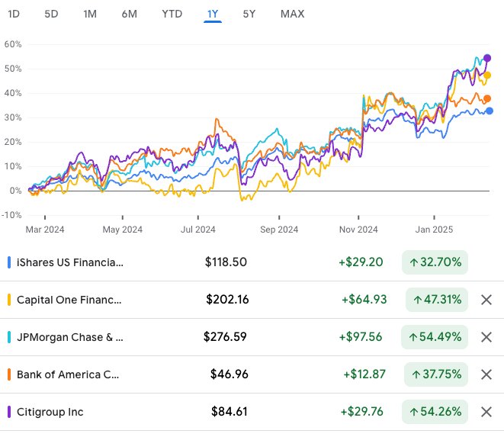Click the Jan 2025 axis label
Viewport: 504px width, 437px height.
click(434, 230)
